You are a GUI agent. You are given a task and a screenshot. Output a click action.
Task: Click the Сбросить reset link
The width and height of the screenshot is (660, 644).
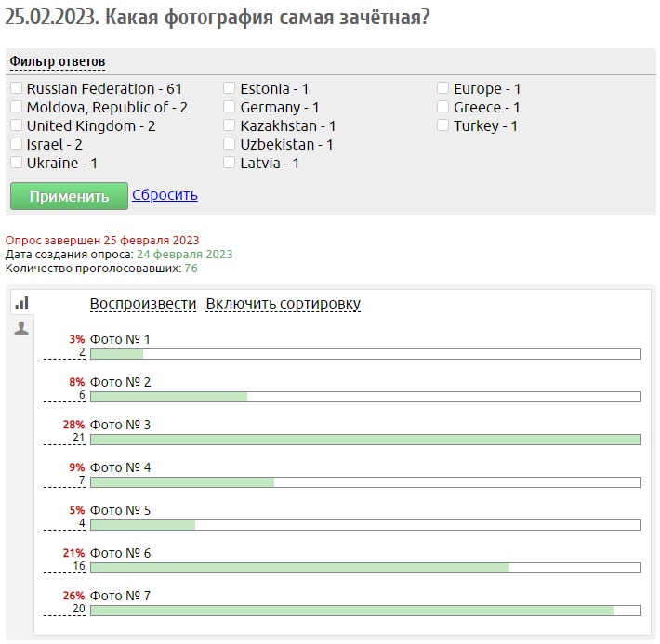[x=165, y=195]
